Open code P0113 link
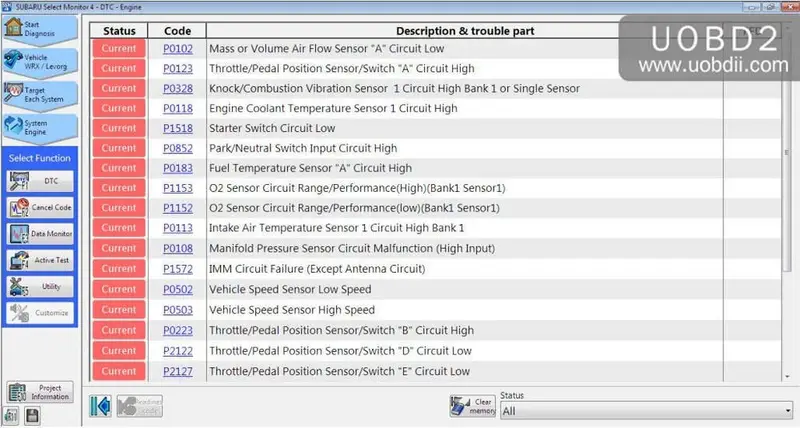800x428 pixels. (178, 228)
